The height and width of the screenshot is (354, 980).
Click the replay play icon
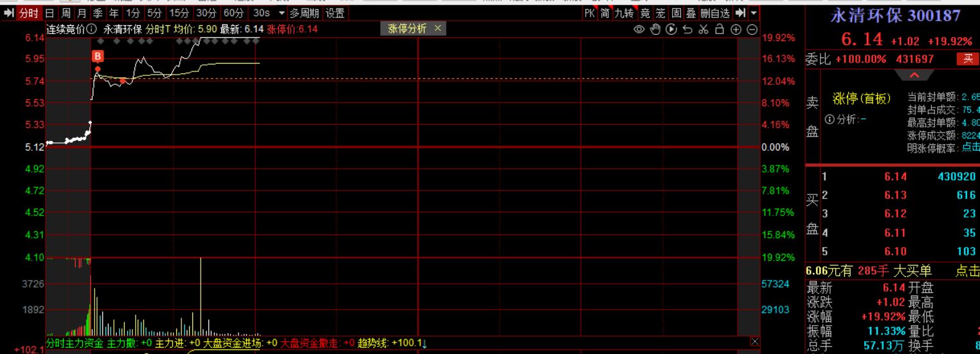coord(671,30)
